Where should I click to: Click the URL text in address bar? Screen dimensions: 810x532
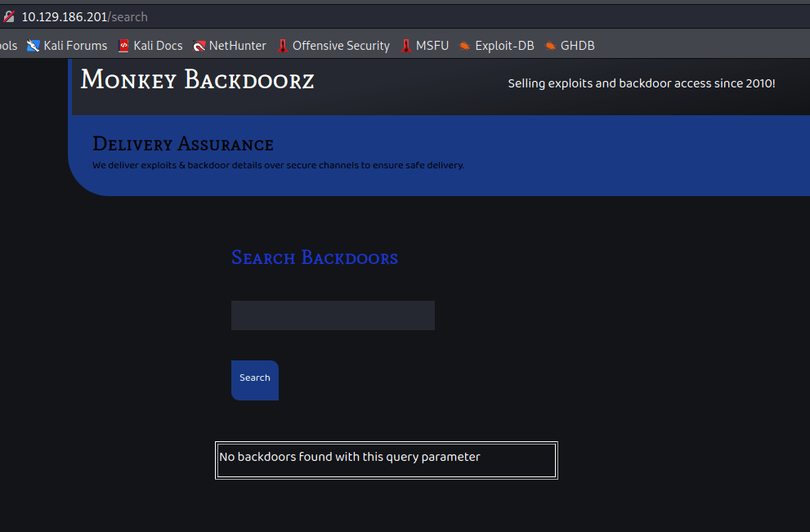tap(84, 16)
